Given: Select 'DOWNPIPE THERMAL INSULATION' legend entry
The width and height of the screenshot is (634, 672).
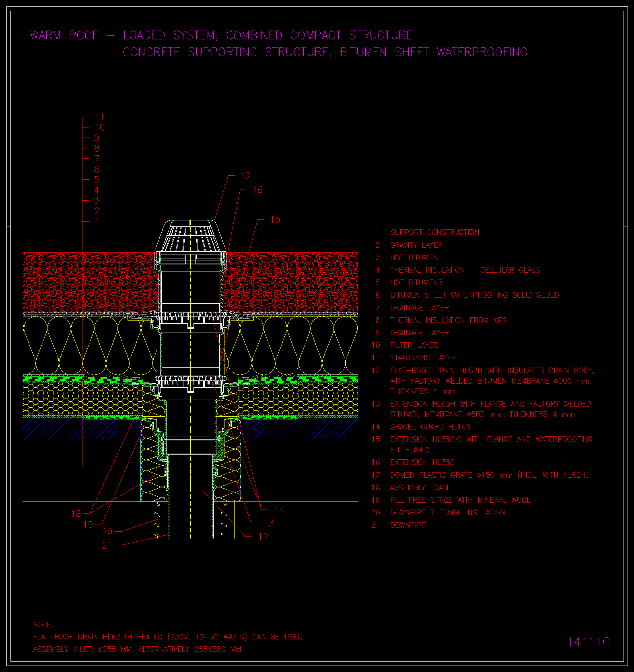Looking at the screenshot, I should 447,513.
